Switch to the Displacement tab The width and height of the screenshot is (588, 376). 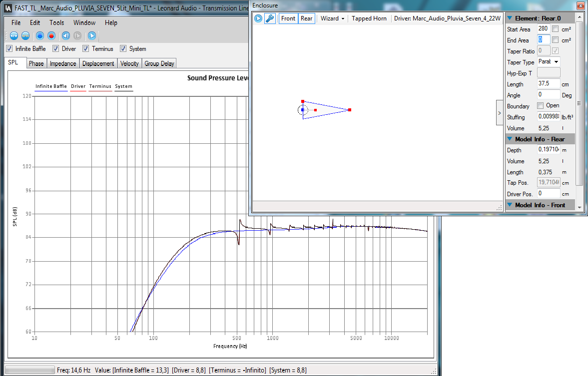[98, 63]
